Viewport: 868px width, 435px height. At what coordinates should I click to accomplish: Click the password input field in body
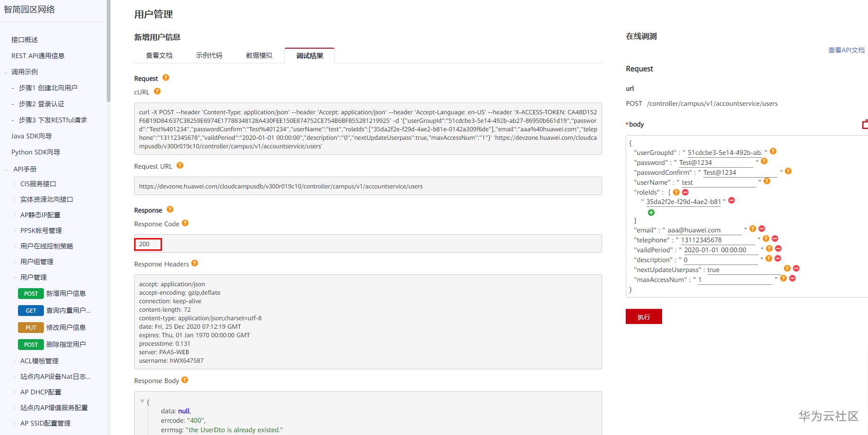coord(715,162)
